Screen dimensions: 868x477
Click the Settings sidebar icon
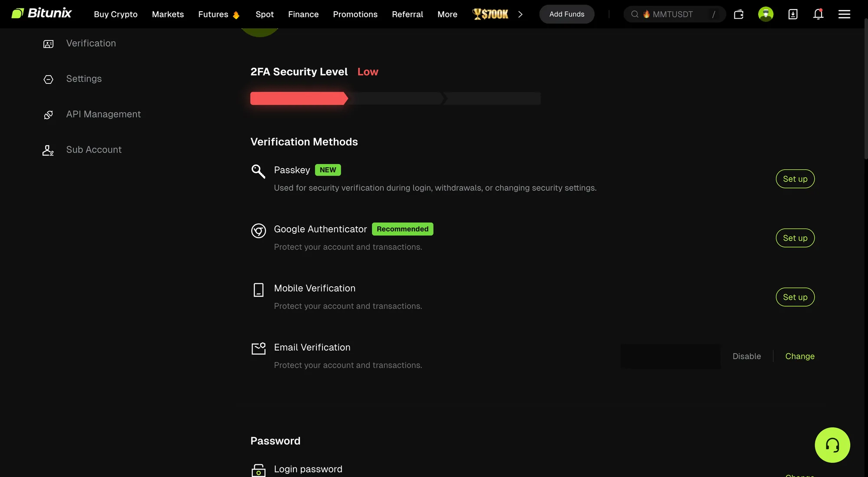click(x=48, y=79)
